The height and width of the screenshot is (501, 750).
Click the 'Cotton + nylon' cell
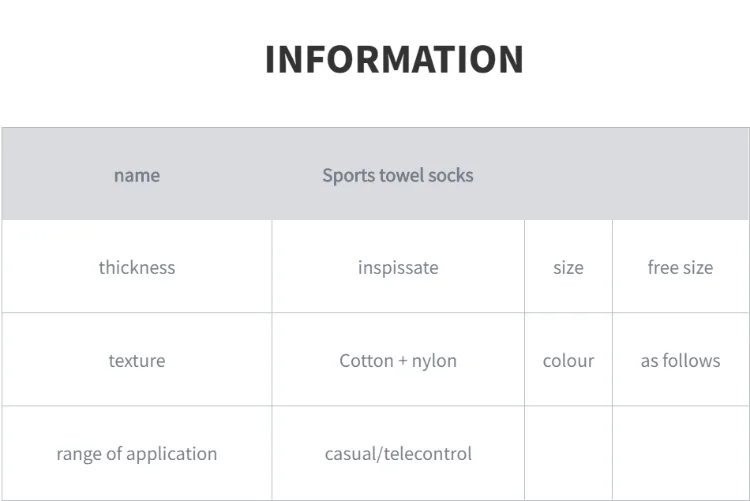[x=398, y=359]
